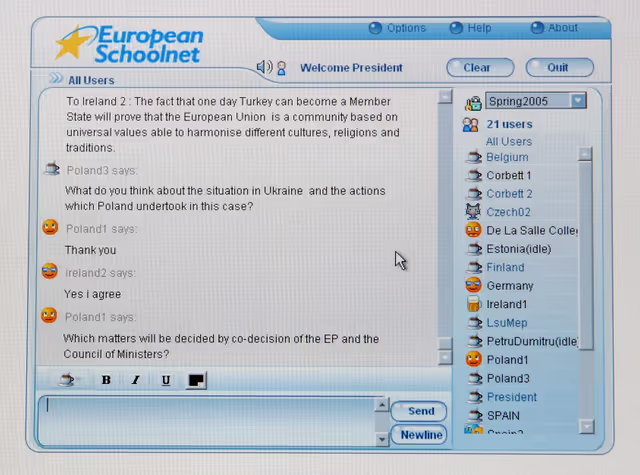Select Czech02 in the user list
Viewport: 640px width, 475px height.
[x=508, y=212]
